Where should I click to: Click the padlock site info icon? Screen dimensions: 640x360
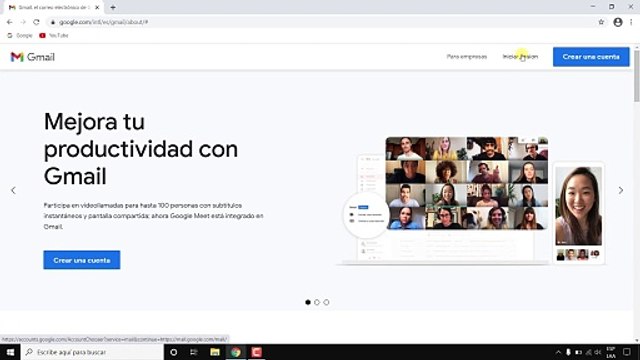pos(53,22)
